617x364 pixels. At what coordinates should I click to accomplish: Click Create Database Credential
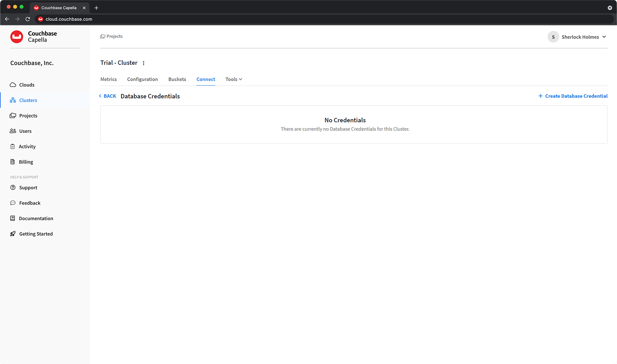(x=573, y=96)
